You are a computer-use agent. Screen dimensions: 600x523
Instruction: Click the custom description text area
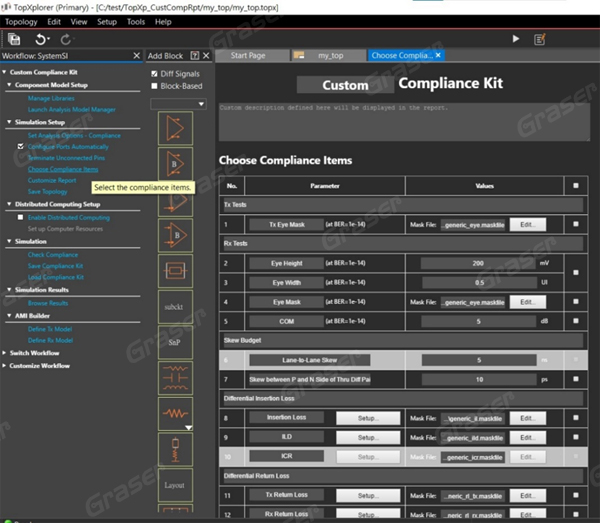(404, 122)
